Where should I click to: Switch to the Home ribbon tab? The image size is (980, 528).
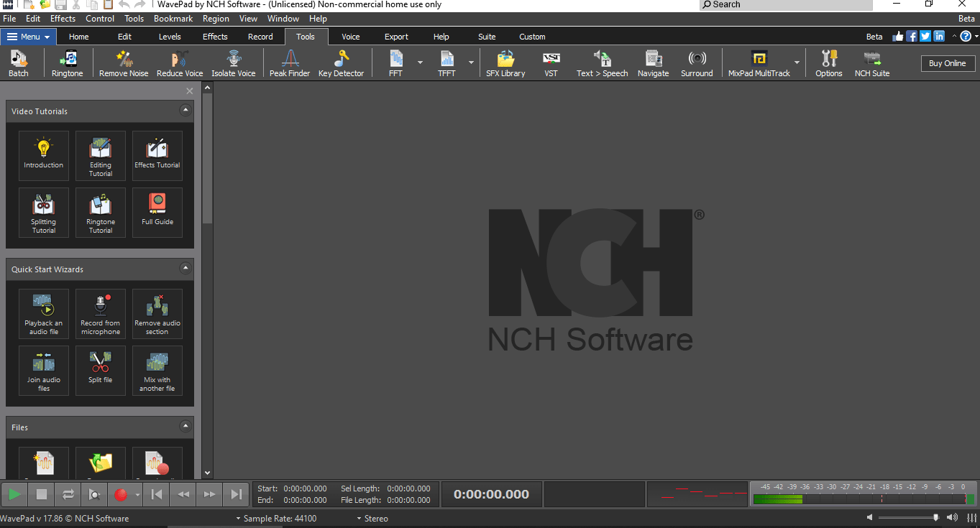[x=79, y=37]
